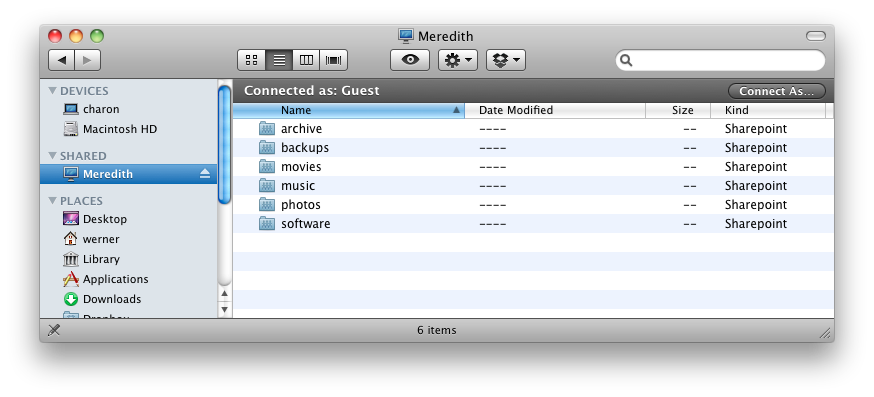Image resolution: width=874 pixels, height=397 pixels.
Task: Sort by the Date Modified column
Action: click(555, 110)
